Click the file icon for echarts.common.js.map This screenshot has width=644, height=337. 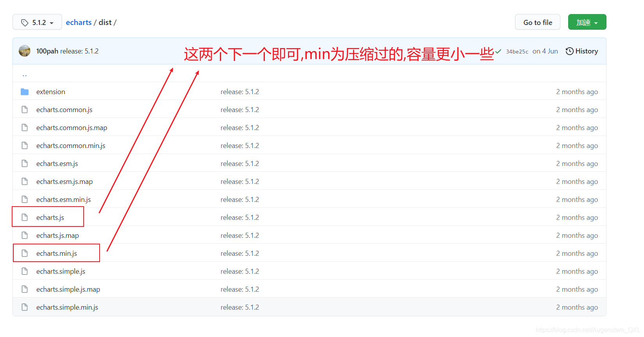point(25,128)
